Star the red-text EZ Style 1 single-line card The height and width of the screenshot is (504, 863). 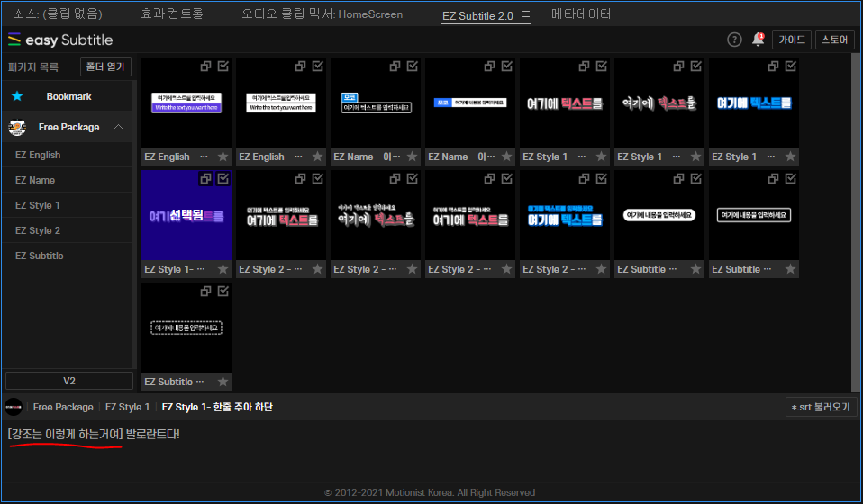602,157
